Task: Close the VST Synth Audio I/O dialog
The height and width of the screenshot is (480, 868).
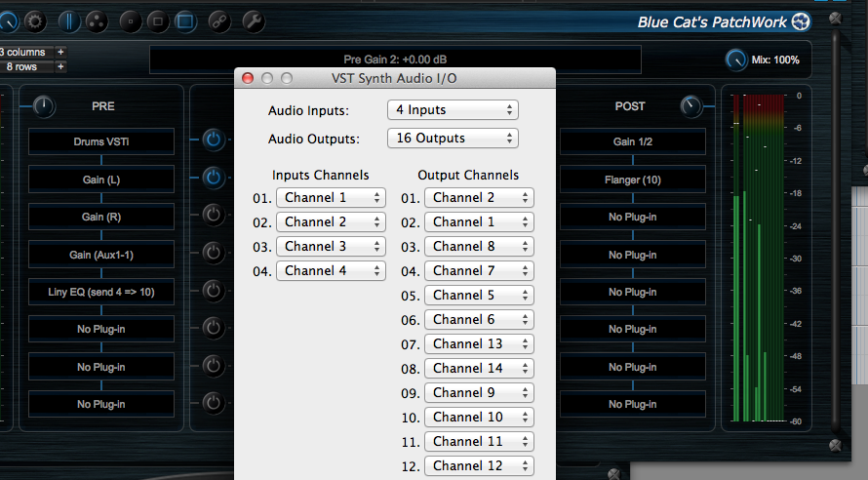Action: (248, 79)
